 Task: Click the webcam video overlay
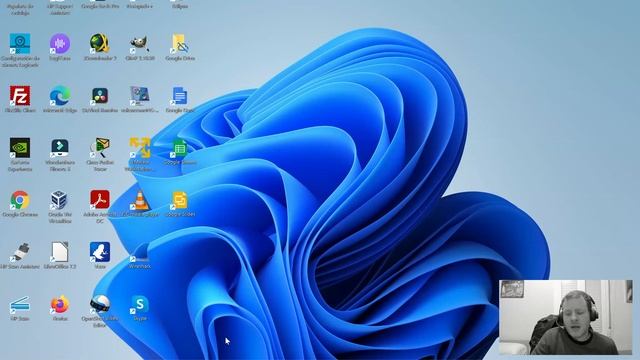(x=565, y=317)
